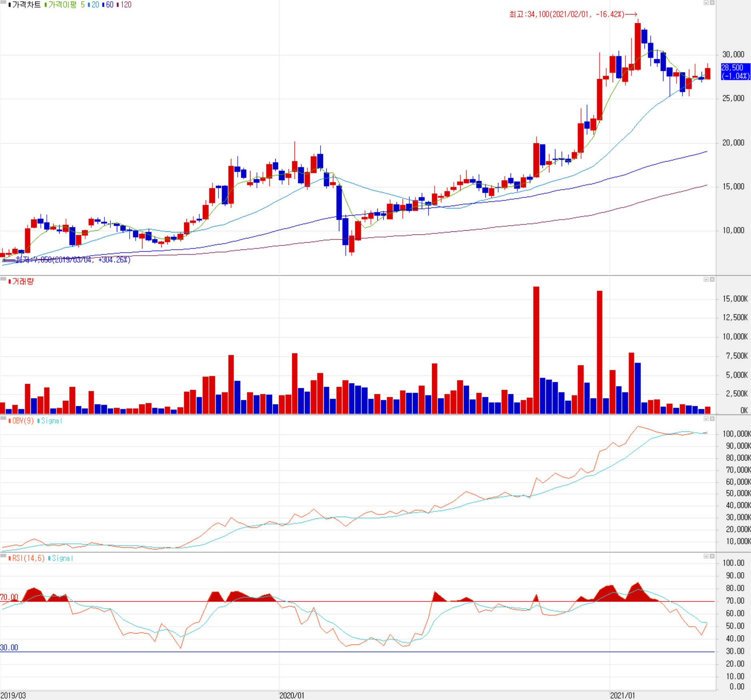Maximize the 거래량 volume panel
Image resolution: width=751 pixels, height=700 pixels.
coord(706,279)
